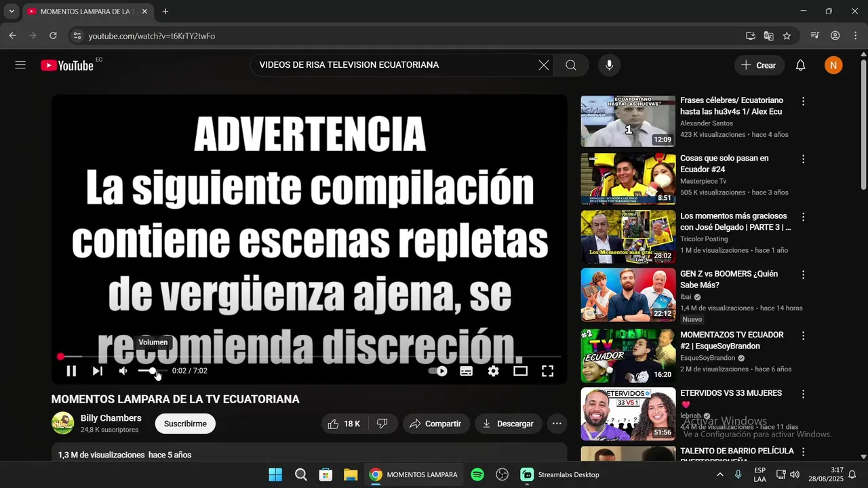This screenshot has width=868, height=488.
Task: Open the Billy Chambers channel name link
Action: 111,418
